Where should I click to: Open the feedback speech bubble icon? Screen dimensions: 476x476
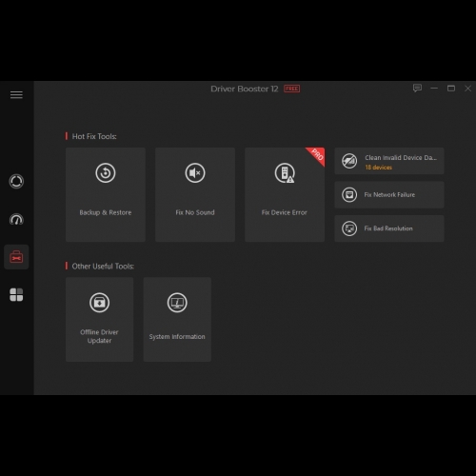(417, 88)
